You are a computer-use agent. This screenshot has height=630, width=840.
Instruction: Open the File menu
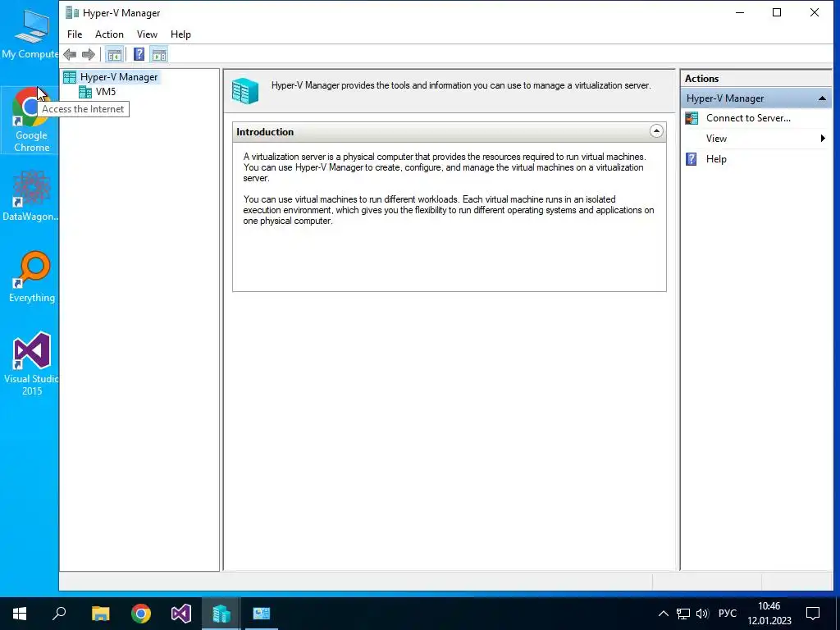click(x=75, y=34)
